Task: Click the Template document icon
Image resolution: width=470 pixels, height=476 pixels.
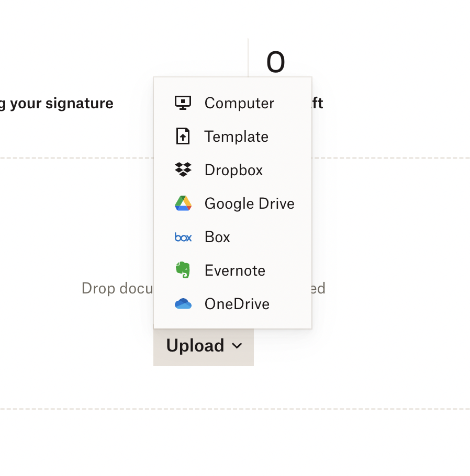Action: [x=183, y=137]
